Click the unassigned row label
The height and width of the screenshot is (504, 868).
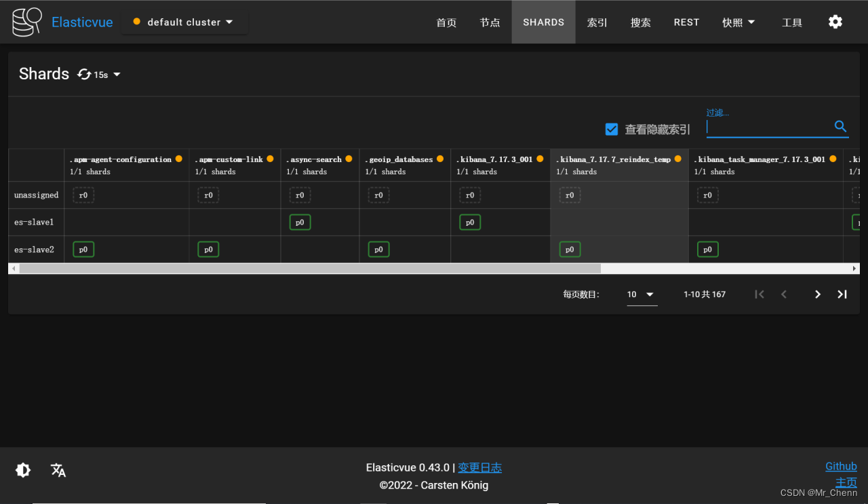pyautogui.click(x=37, y=195)
